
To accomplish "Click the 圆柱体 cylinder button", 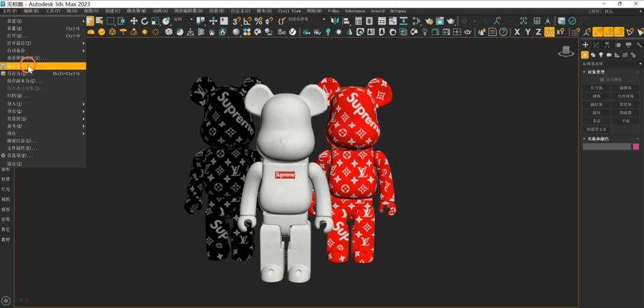I will coord(597,104).
